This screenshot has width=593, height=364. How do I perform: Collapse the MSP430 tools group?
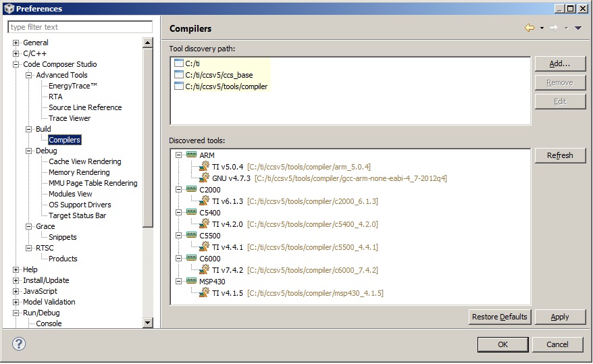(179, 281)
